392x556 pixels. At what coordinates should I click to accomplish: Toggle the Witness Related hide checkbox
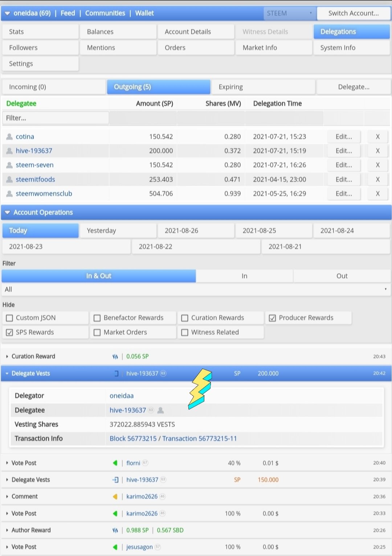pyautogui.click(x=185, y=332)
